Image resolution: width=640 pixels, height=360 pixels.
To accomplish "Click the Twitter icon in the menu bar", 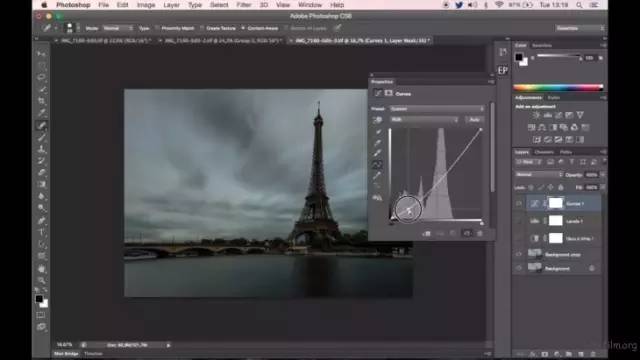I will [459, 5].
